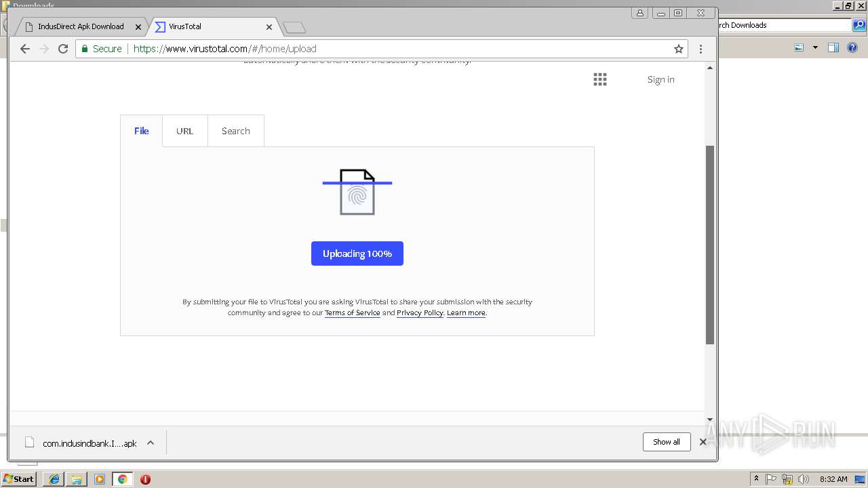Open a new browser tab
868x488 pixels.
pos(294,28)
